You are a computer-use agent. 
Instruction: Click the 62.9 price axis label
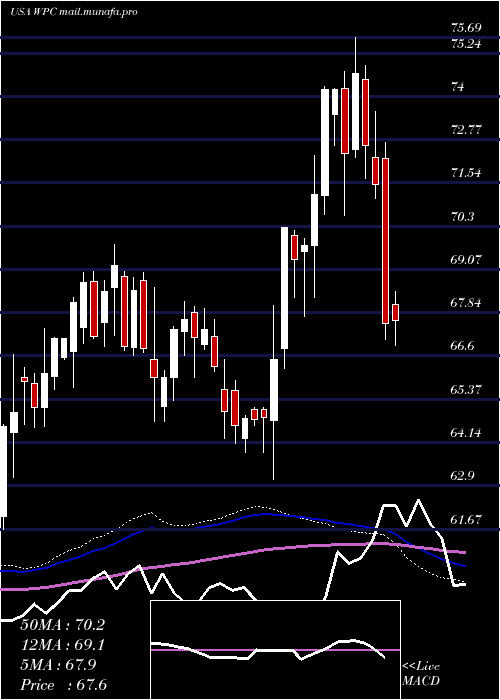(x=462, y=475)
